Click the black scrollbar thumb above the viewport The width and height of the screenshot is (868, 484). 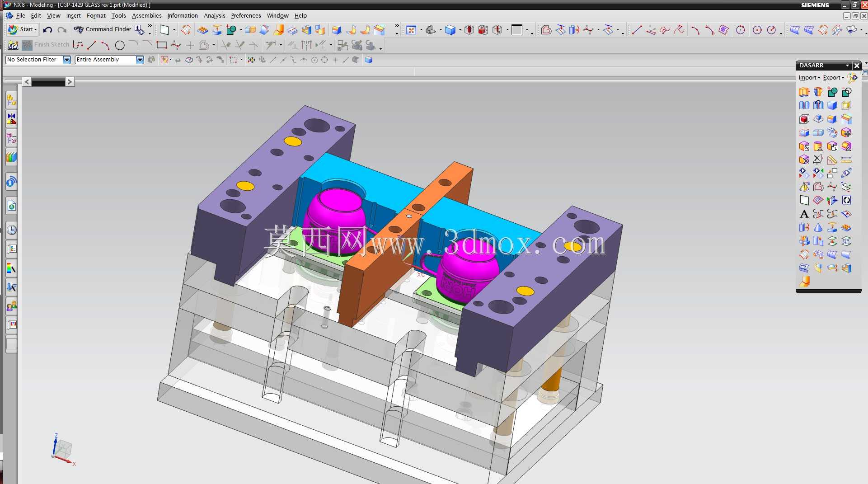point(48,82)
